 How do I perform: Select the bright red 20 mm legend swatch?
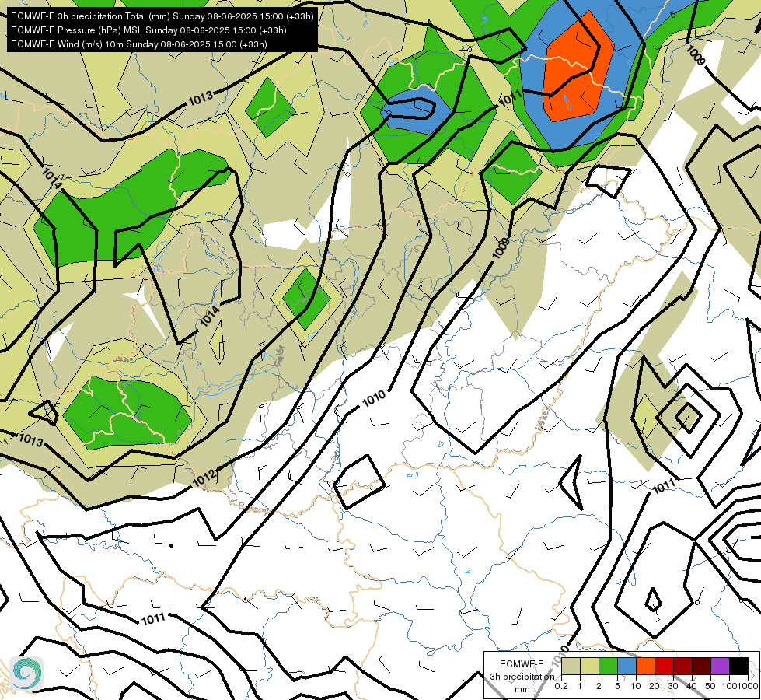(x=664, y=667)
